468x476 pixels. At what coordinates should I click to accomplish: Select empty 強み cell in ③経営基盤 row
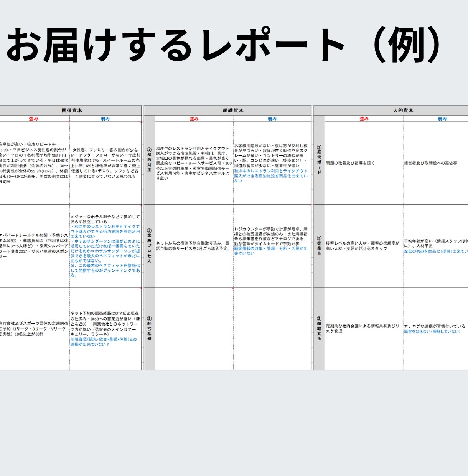[x=194, y=329]
